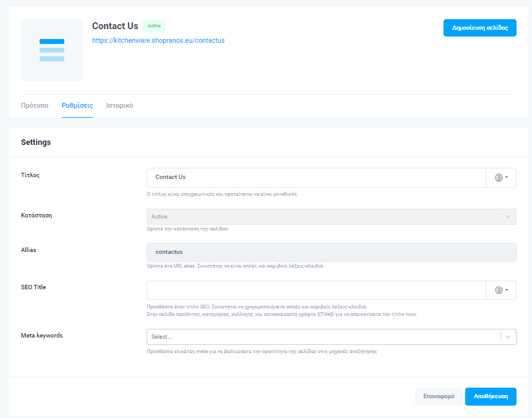The width and height of the screenshot is (532, 418).
Task: Switch to the Πρότυπο tab
Action: point(35,105)
